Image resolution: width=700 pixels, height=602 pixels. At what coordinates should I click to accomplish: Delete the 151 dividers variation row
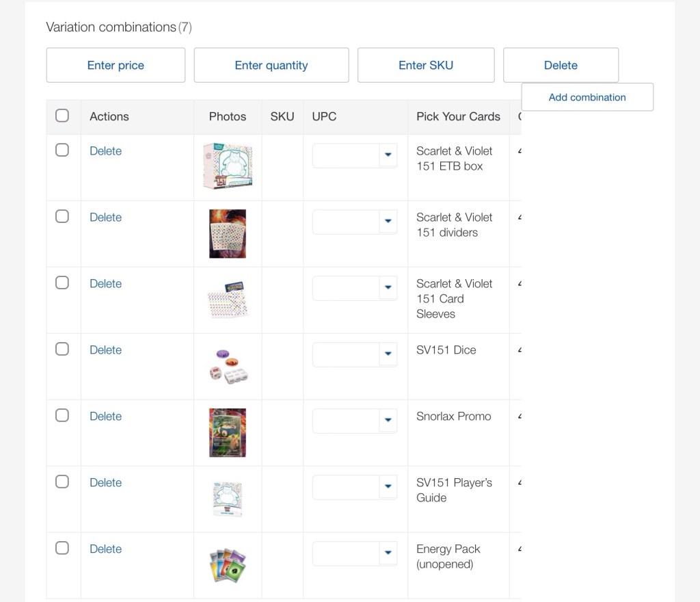pyautogui.click(x=105, y=217)
